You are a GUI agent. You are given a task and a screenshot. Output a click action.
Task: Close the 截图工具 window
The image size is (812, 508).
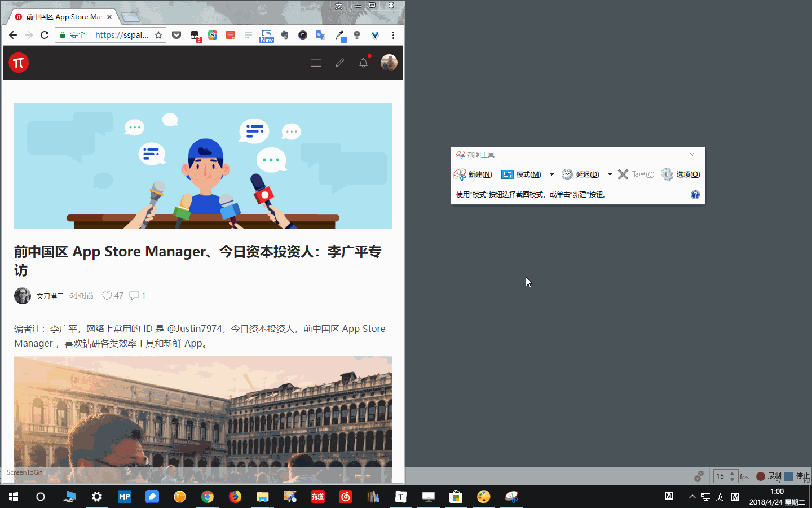(x=692, y=155)
